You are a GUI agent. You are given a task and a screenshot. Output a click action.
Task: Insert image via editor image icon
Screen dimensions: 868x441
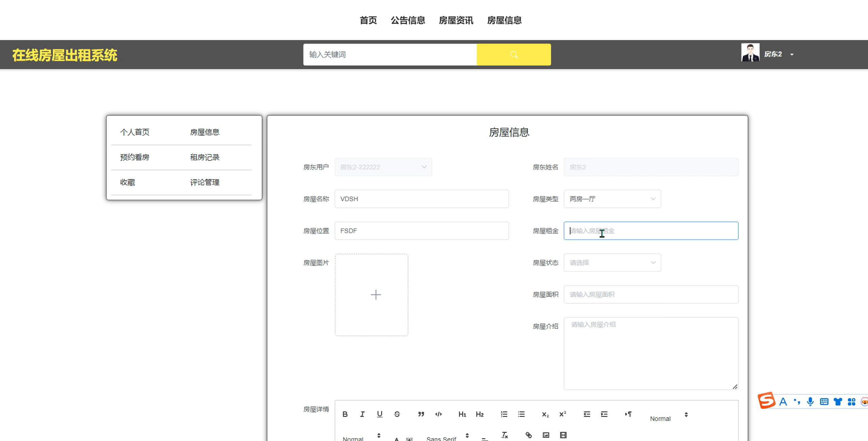(x=546, y=435)
